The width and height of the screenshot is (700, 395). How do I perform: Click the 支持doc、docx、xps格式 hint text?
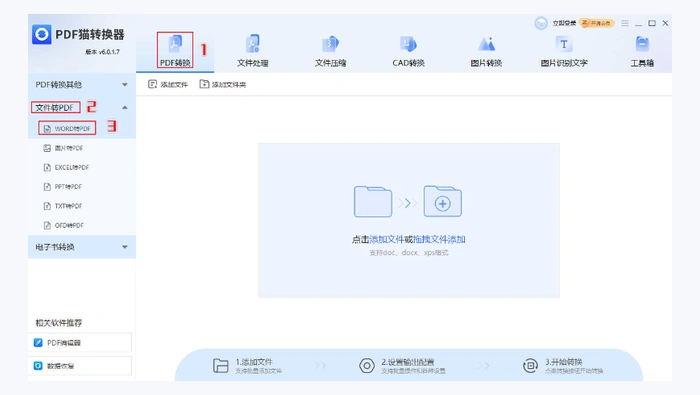(x=408, y=253)
